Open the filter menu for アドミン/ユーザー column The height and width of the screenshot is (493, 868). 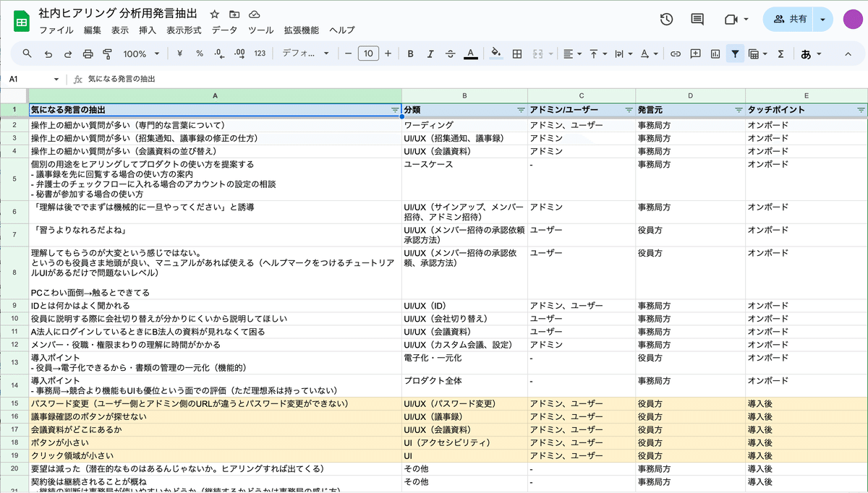(629, 110)
